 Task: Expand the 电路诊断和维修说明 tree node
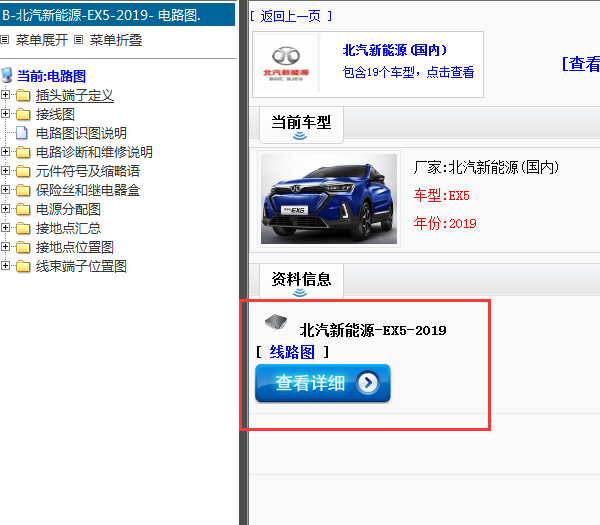pyautogui.click(x=5, y=152)
